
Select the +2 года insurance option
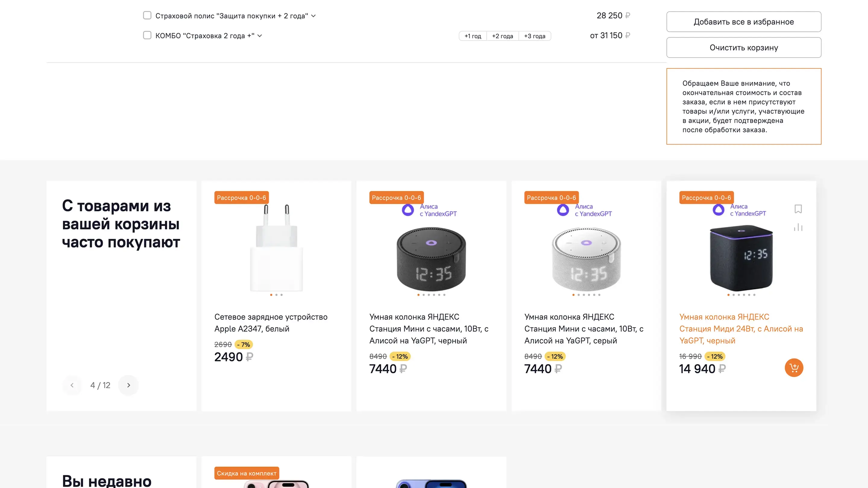tap(502, 36)
